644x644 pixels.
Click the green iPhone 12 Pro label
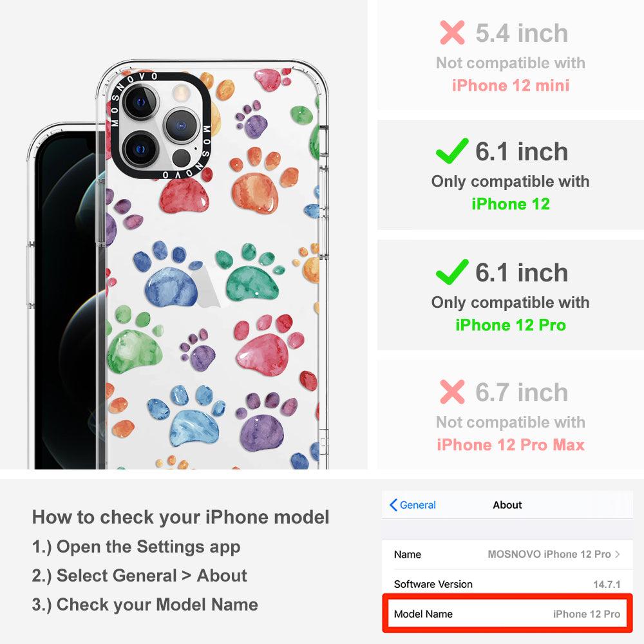pyautogui.click(x=511, y=325)
